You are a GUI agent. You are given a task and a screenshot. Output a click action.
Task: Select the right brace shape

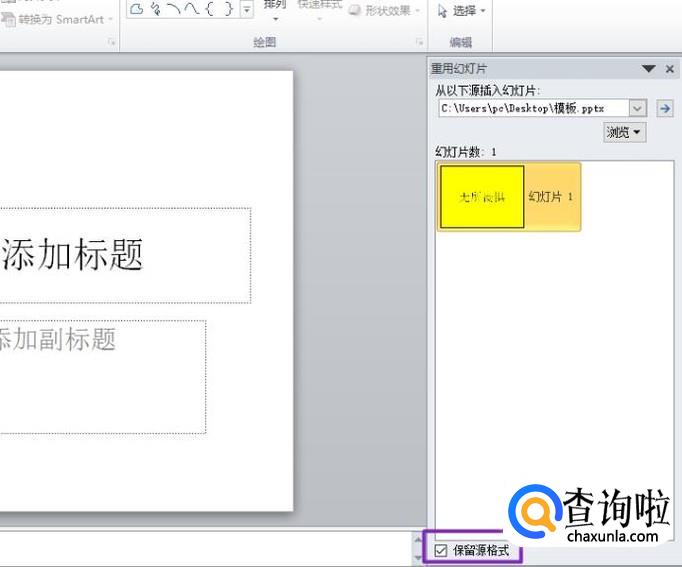coord(228,9)
